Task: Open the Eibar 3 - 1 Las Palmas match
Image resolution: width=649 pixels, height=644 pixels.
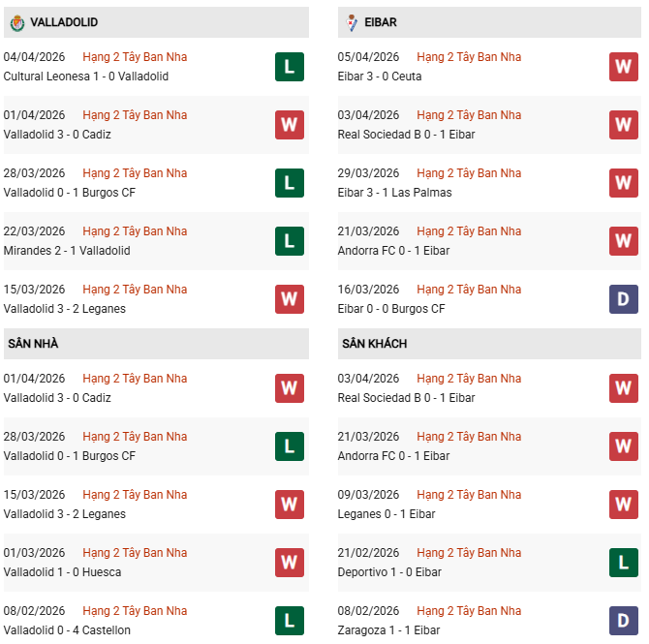Action: pos(394,193)
